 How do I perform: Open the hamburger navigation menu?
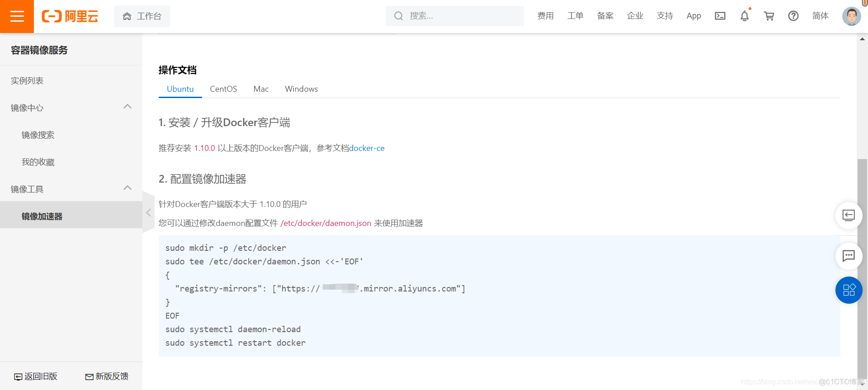coord(17,16)
